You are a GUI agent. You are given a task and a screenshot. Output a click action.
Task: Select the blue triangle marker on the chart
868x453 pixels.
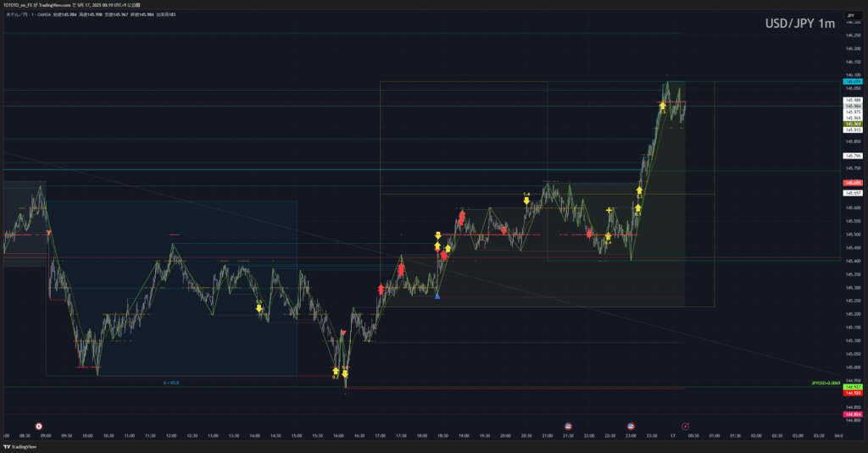point(437,296)
